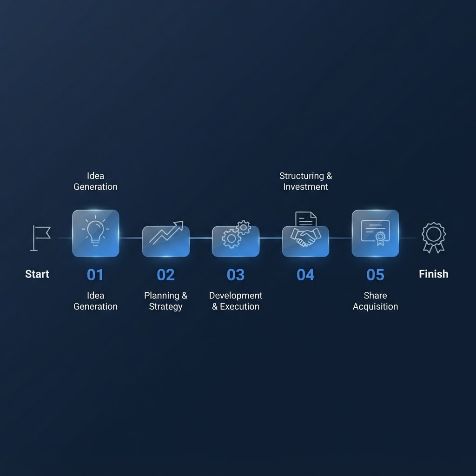This screenshot has width=476, height=476.
Task: Go to step number 05
Action: coord(375,275)
